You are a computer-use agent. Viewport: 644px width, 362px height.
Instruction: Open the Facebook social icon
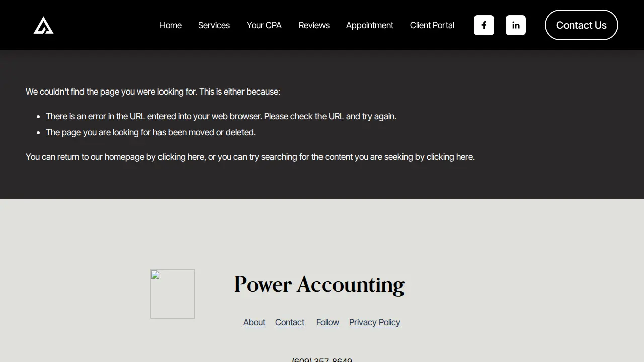click(x=484, y=25)
